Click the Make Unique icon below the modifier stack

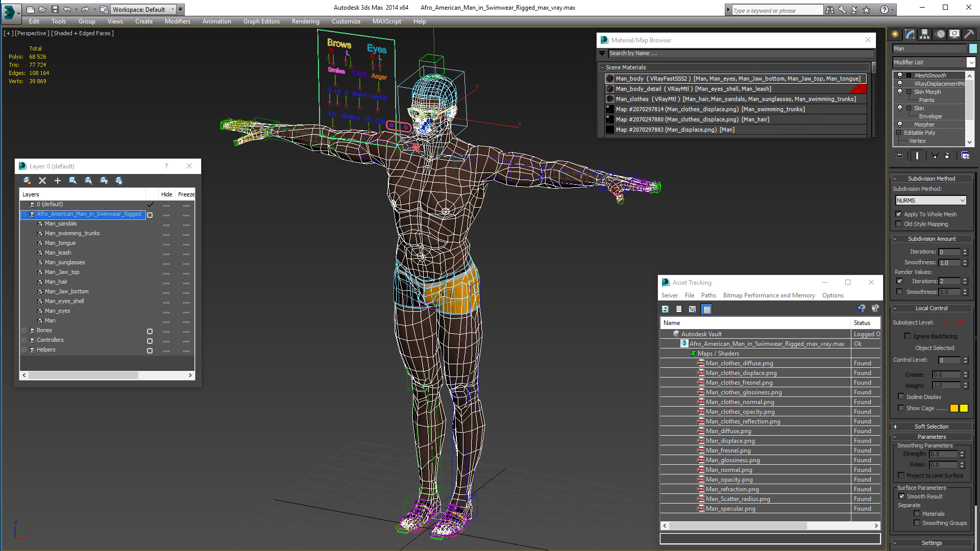(x=935, y=156)
